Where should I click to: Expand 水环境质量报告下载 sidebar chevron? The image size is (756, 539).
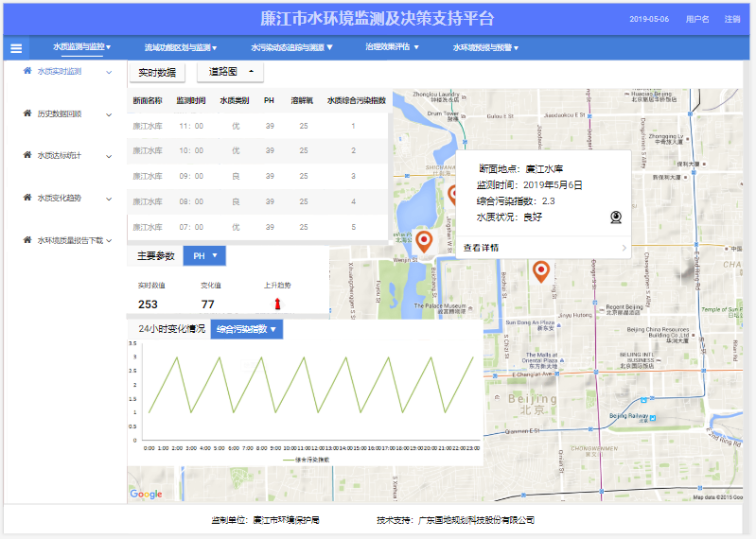pos(109,241)
